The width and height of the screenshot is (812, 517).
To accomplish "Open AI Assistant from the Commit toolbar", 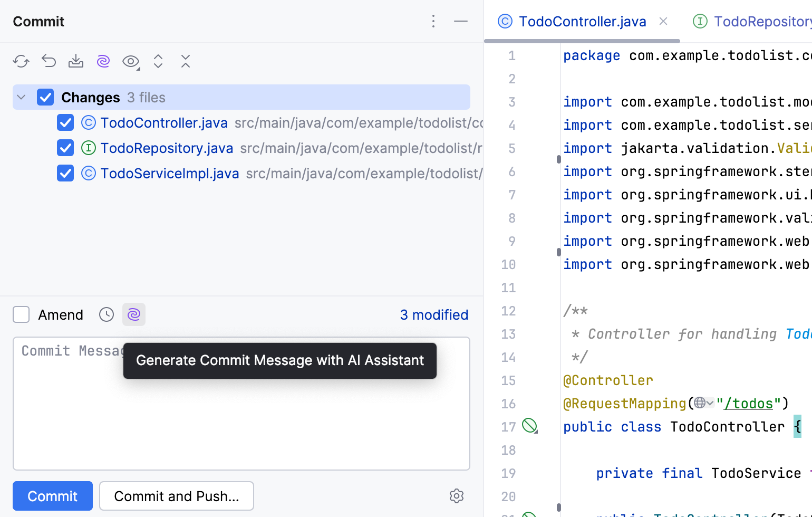I will [103, 61].
